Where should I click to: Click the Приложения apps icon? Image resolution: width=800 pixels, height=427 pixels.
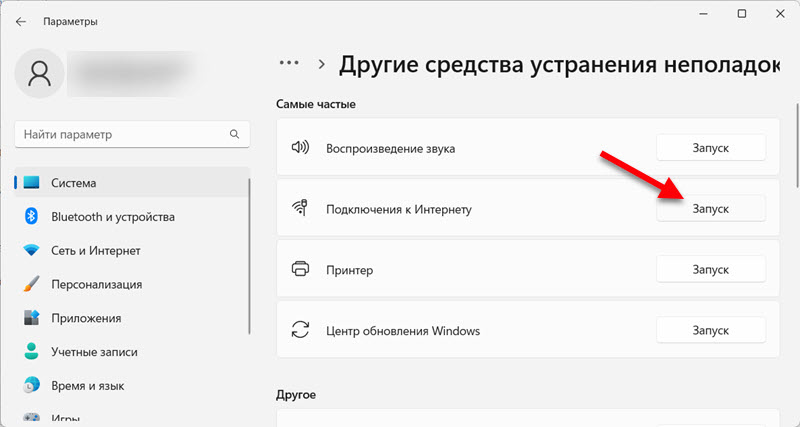tap(31, 318)
